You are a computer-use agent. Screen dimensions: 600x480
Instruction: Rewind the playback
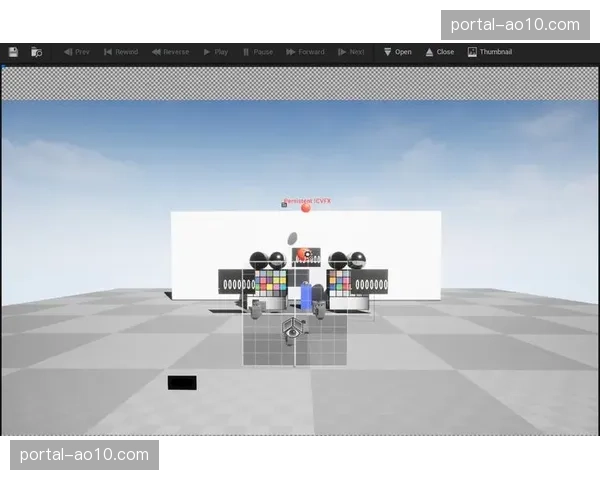pyautogui.click(x=121, y=52)
